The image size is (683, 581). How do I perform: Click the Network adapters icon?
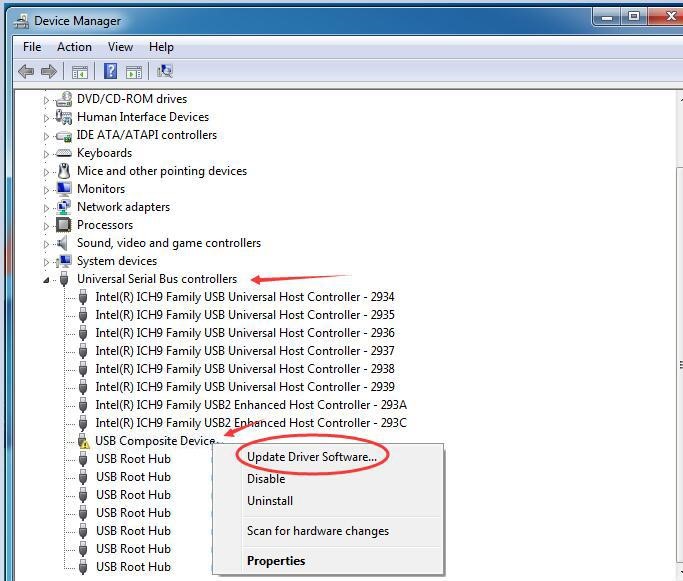(64, 207)
